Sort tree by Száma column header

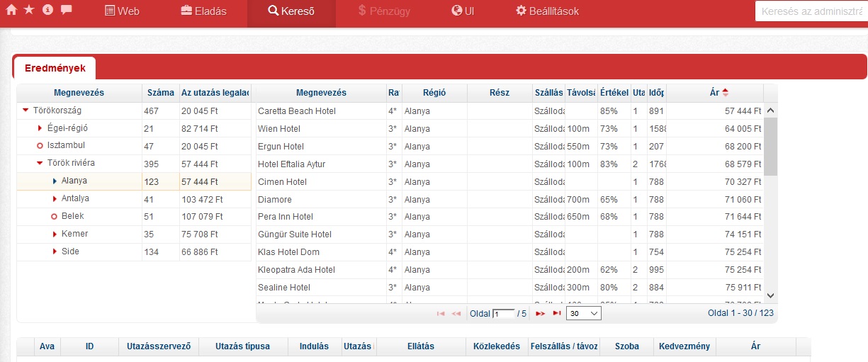tap(160, 93)
